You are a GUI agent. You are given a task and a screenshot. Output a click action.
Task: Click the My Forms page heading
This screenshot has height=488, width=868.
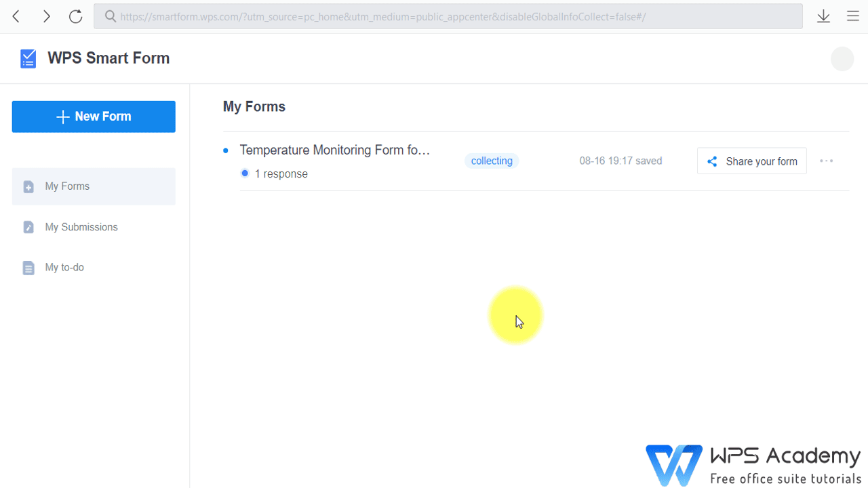[x=254, y=106]
